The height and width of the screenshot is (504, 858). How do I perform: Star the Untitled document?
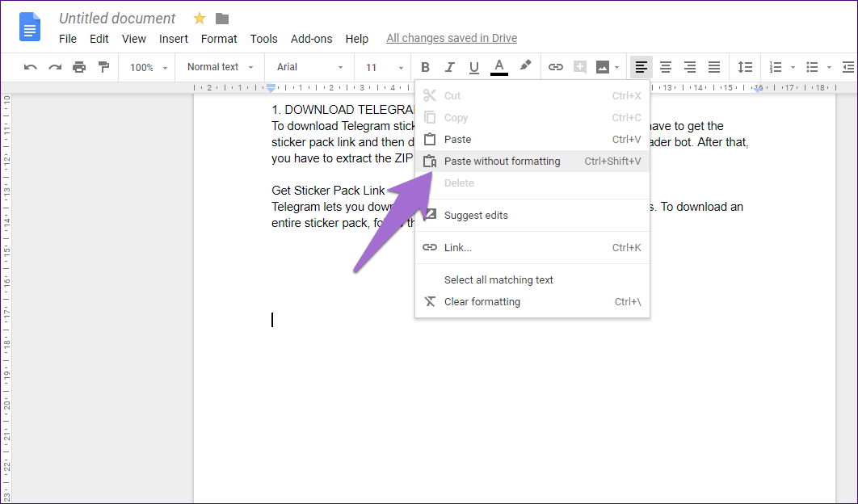point(200,19)
